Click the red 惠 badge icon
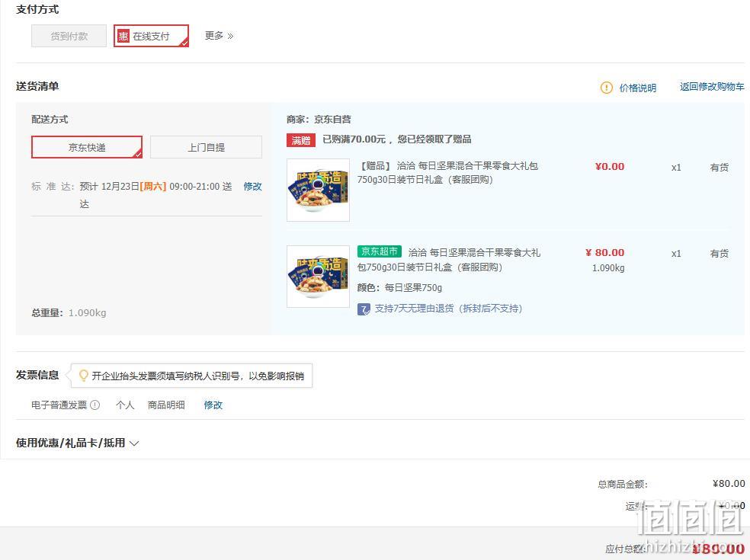The height and width of the screenshot is (560, 750). [123, 36]
